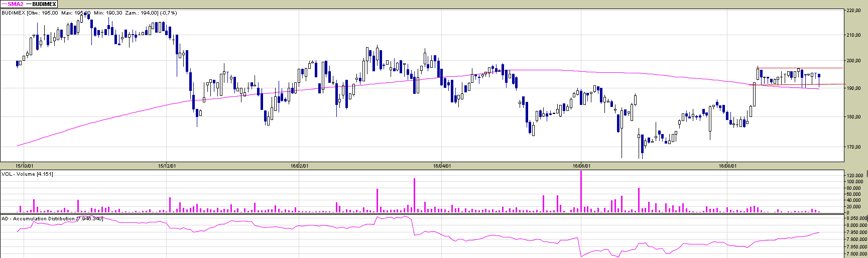Click the AD Accumulation Distribution label
This screenshot has width=868, height=258.
click(52, 219)
